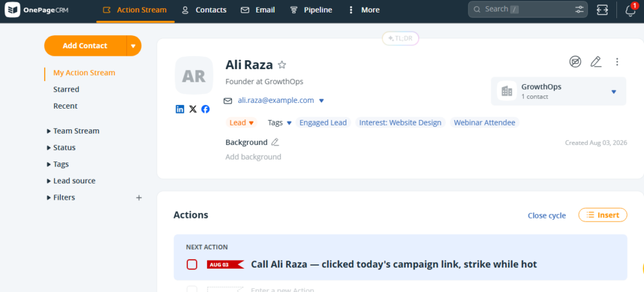Click the GrowthOps company building icon
Image resolution: width=644 pixels, height=292 pixels.
pos(507,91)
